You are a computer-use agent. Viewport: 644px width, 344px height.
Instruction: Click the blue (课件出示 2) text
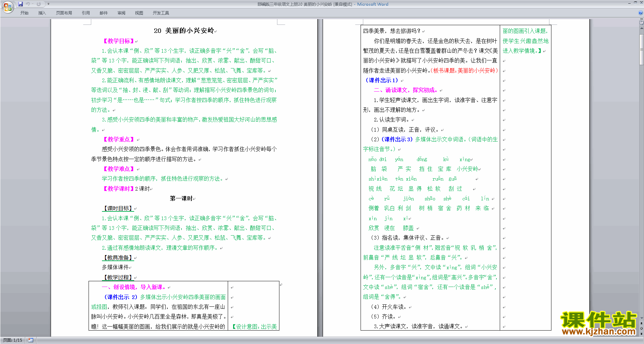pyautogui.click(x=121, y=297)
